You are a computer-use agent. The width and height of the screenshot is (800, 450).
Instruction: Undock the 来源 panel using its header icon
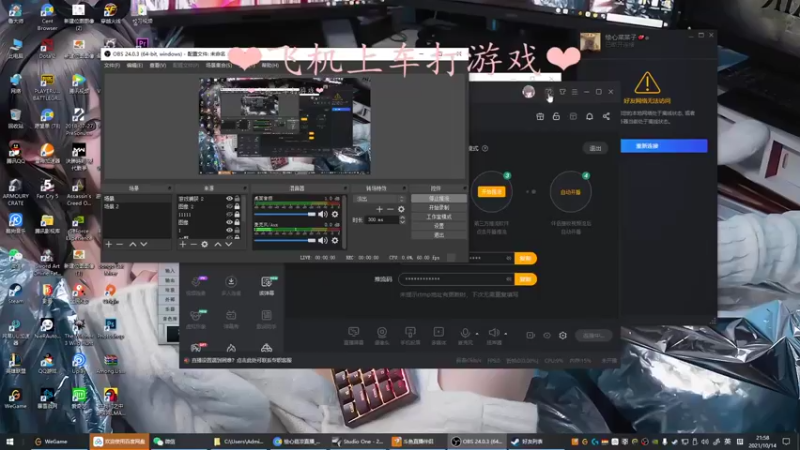tap(245, 188)
